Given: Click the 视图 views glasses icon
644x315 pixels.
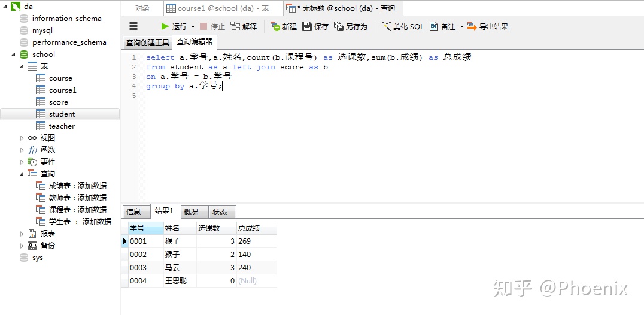Looking at the screenshot, I should (x=32, y=138).
